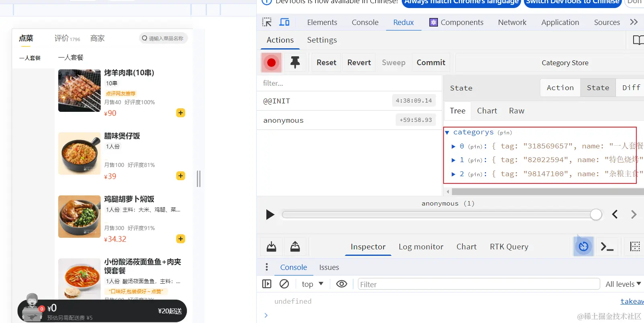Image resolution: width=644 pixels, height=323 pixels.
Task: Switch inspector view to Action
Action: (x=560, y=88)
